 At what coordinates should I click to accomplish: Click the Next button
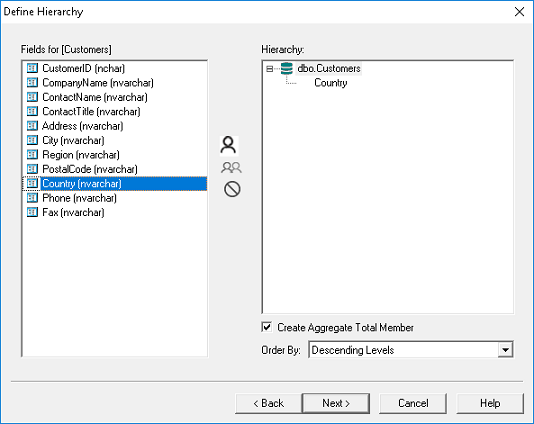[x=336, y=404]
